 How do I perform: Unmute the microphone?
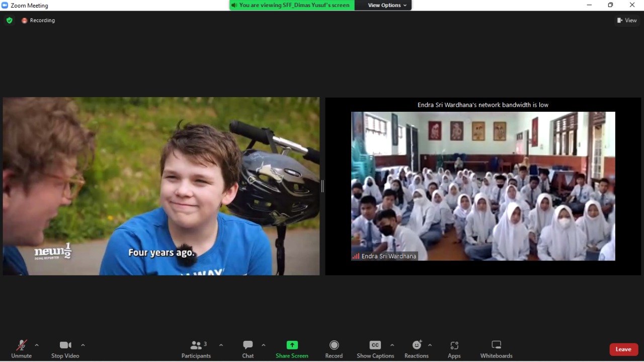(21, 349)
